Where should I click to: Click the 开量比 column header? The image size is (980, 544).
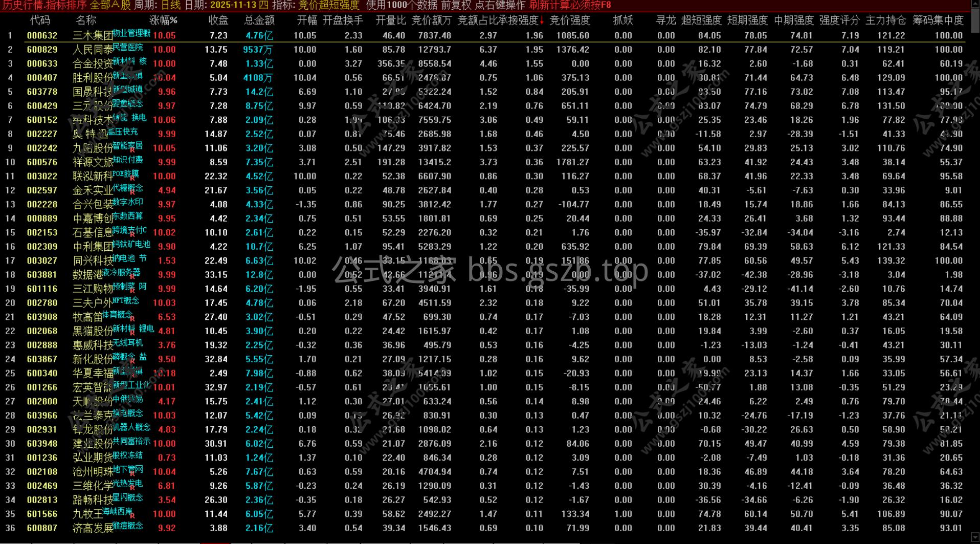coord(391,20)
